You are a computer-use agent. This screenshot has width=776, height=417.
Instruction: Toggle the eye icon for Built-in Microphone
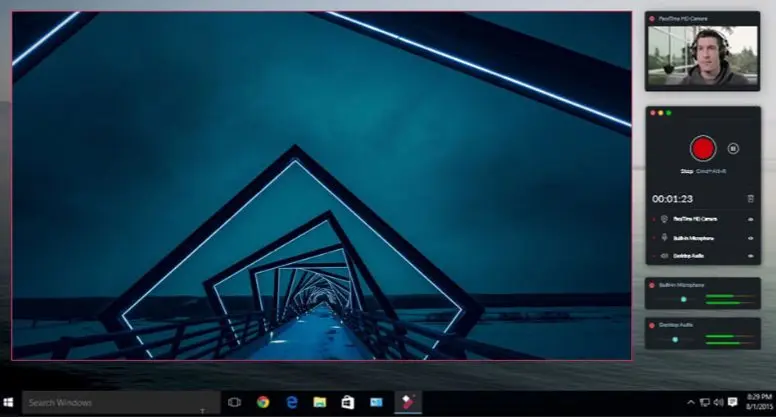pyautogui.click(x=750, y=237)
